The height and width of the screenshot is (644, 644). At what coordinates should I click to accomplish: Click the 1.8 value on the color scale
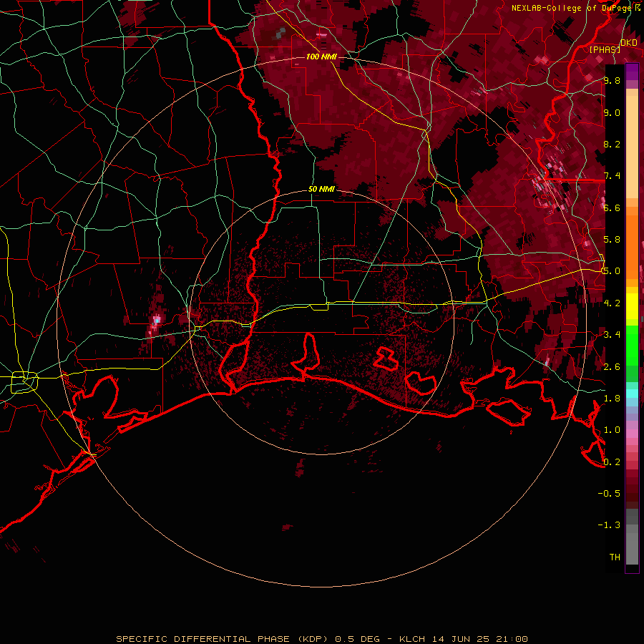612,399
